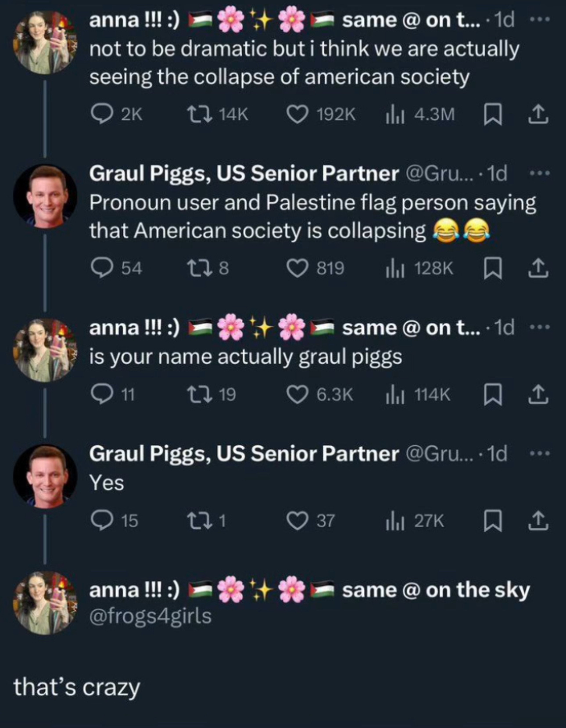The height and width of the screenshot is (728, 566).
Task: Open Graul Piggs, US Senior Partner name on second tweet
Action: 244,174
